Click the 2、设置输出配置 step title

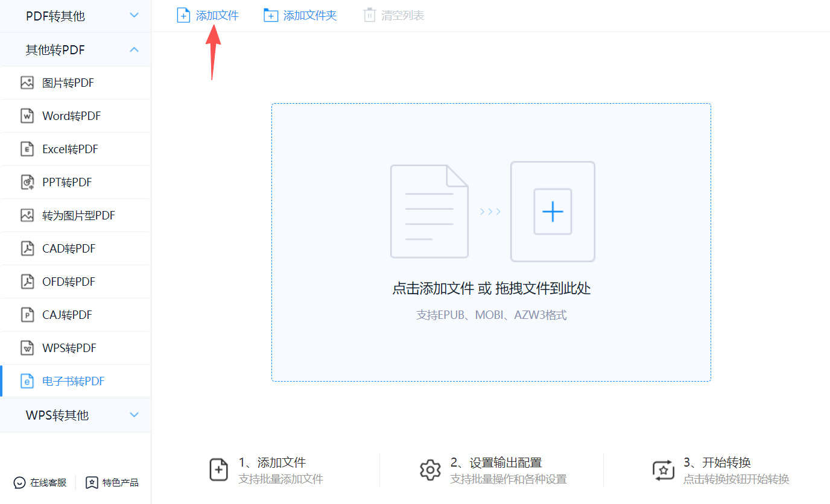[x=496, y=463]
